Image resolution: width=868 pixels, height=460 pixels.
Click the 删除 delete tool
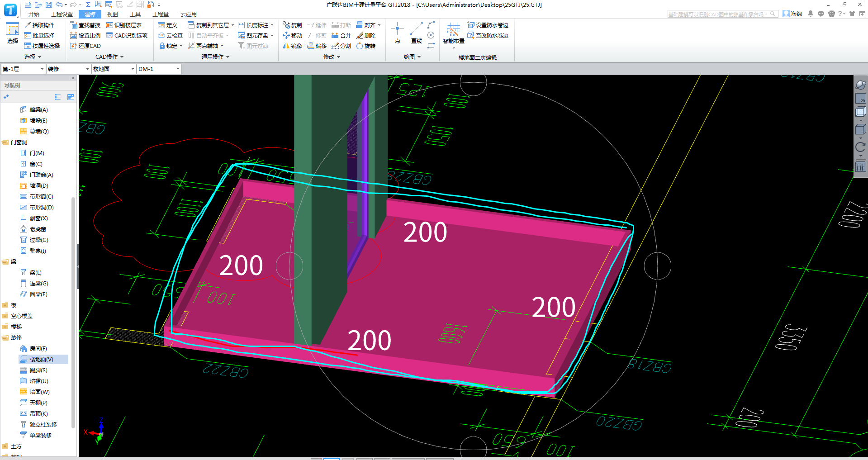point(366,35)
